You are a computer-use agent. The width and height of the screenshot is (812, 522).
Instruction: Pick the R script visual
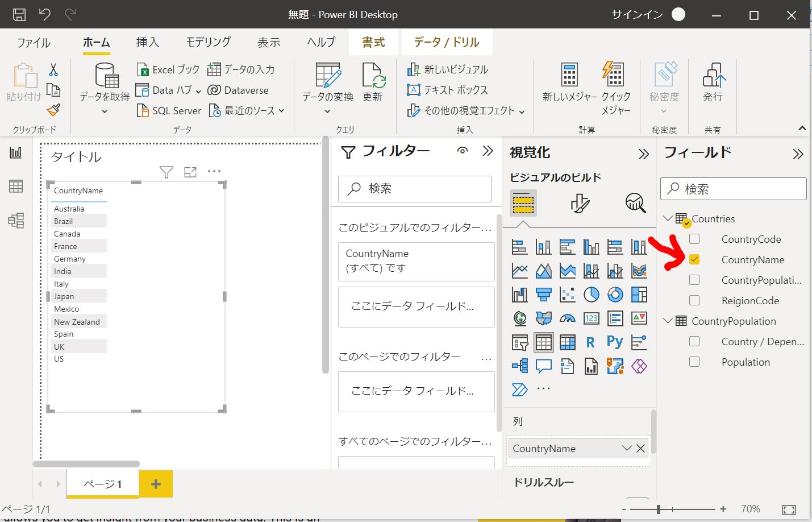pyautogui.click(x=591, y=342)
